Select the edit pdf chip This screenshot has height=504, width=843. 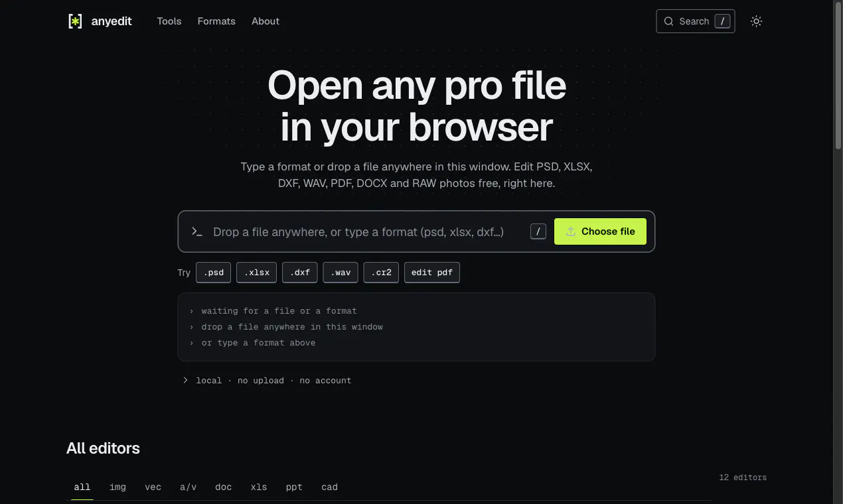click(432, 273)
